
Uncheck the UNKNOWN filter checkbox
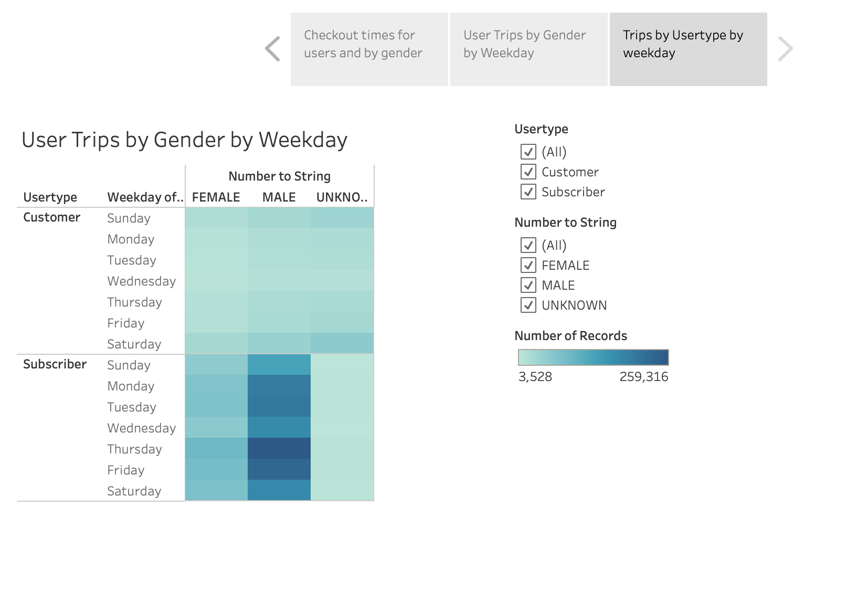pos(528,305)
